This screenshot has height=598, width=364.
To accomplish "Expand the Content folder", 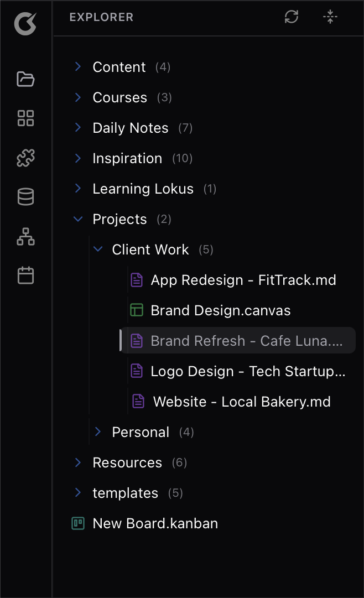I will [119, 67].
